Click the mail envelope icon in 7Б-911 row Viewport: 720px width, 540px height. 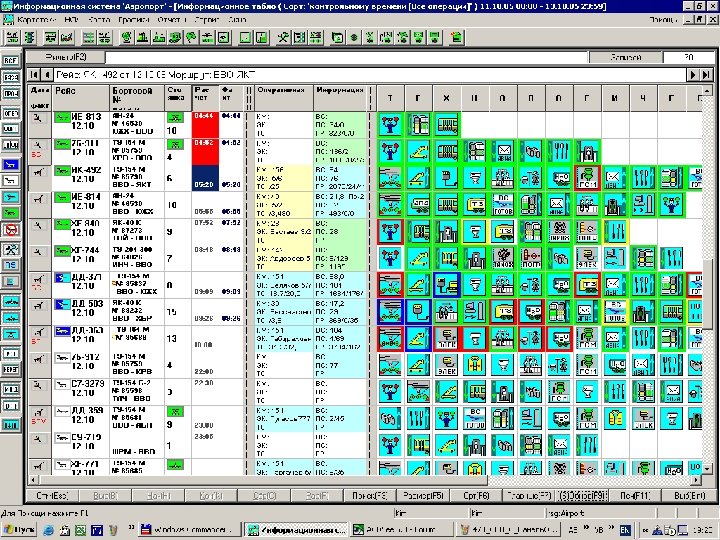point(503,152)
